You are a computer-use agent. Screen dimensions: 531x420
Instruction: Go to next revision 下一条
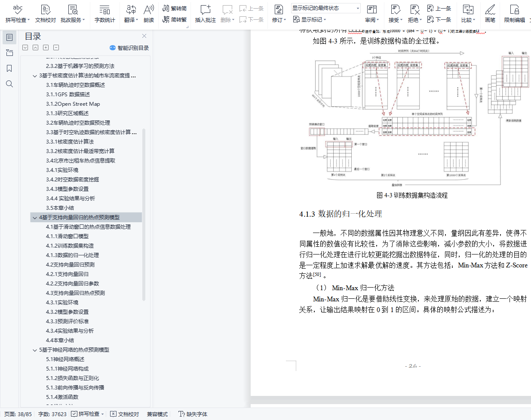(x=439, y=19)
